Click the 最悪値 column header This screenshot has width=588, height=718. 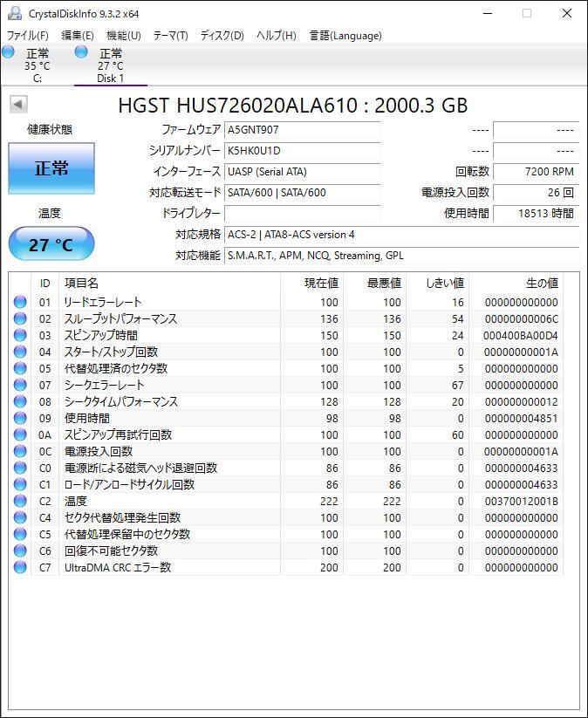point(374,283)
